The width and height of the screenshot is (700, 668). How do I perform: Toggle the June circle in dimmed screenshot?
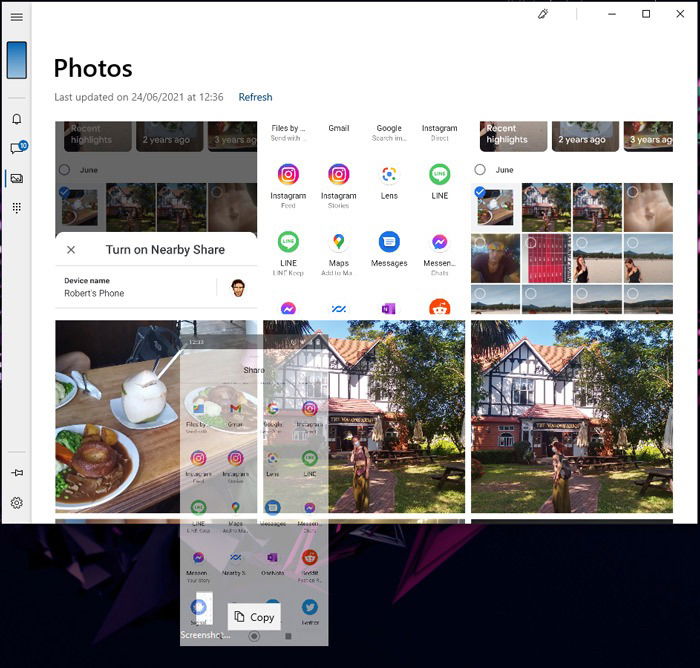coord(64,170)
